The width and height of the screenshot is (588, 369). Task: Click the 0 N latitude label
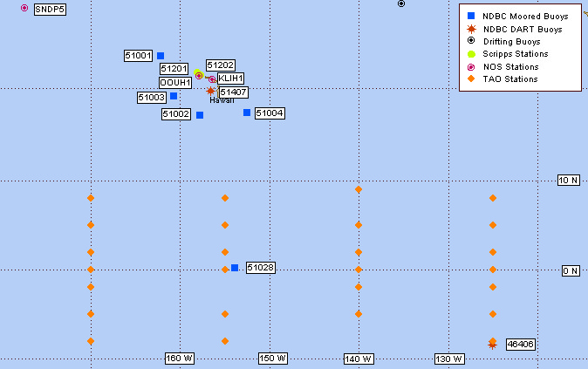click(x=571, y=270)
